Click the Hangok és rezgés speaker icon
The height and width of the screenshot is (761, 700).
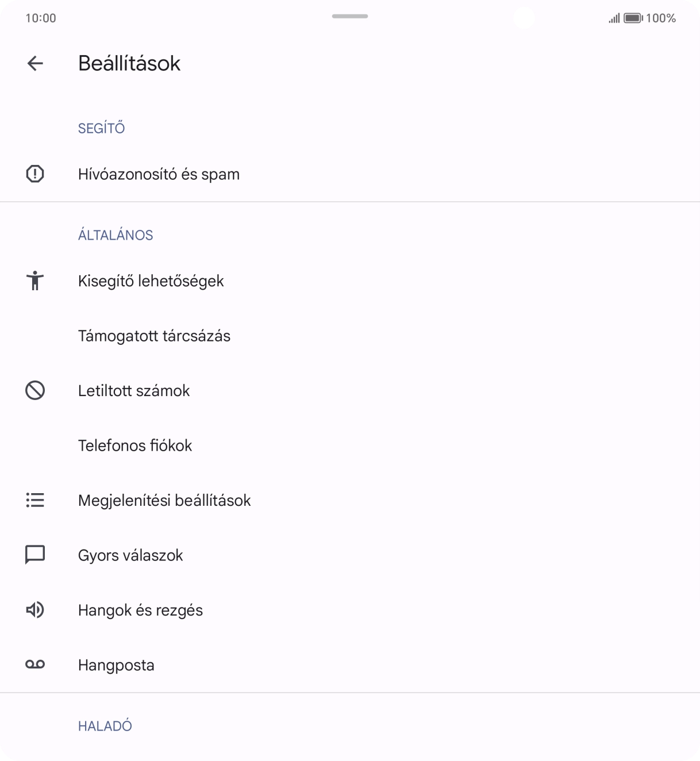pos(35,610)
